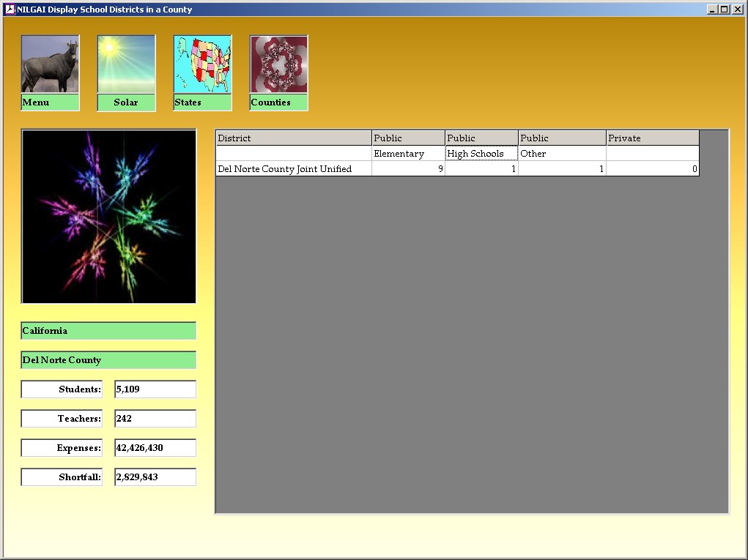Open the Counties fractal icon
This screenshot has width=748, height=560.
(278, 64)
